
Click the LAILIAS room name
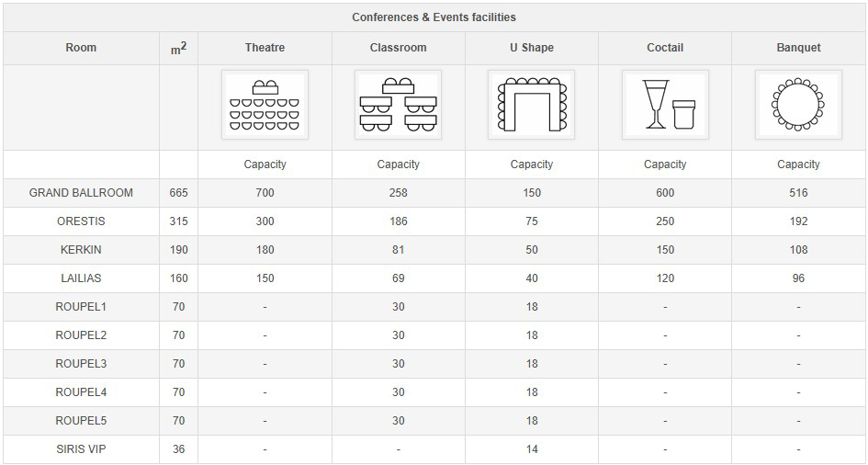(81, 278)
